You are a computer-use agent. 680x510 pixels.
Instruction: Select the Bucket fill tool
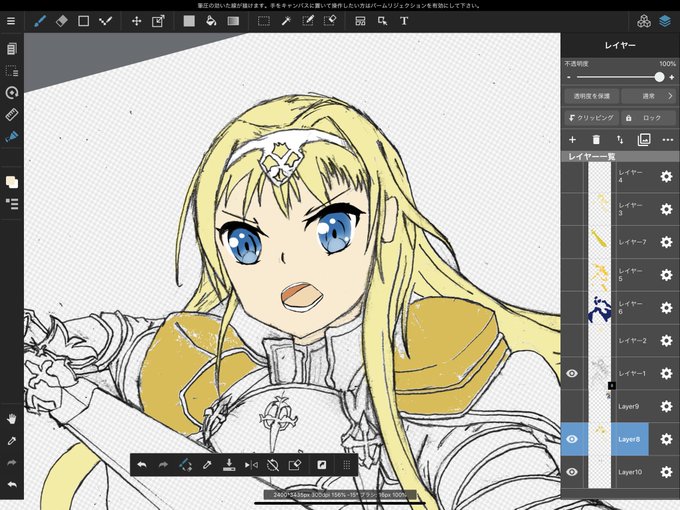click(211, 21)
